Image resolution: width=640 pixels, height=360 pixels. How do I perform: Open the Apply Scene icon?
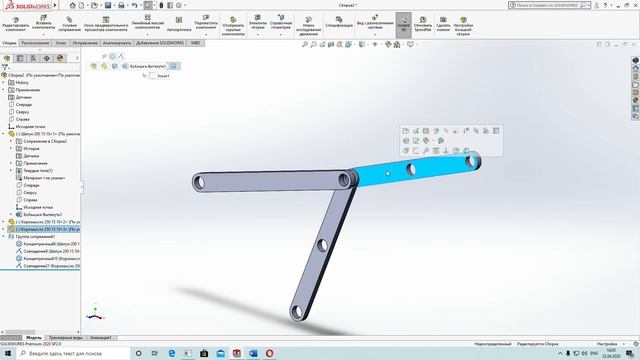tap(396, 44)
